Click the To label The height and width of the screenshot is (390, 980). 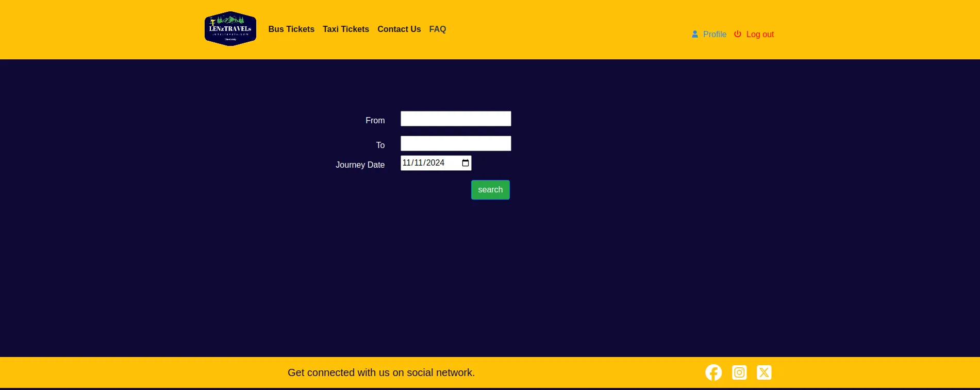tap(380, 145)
